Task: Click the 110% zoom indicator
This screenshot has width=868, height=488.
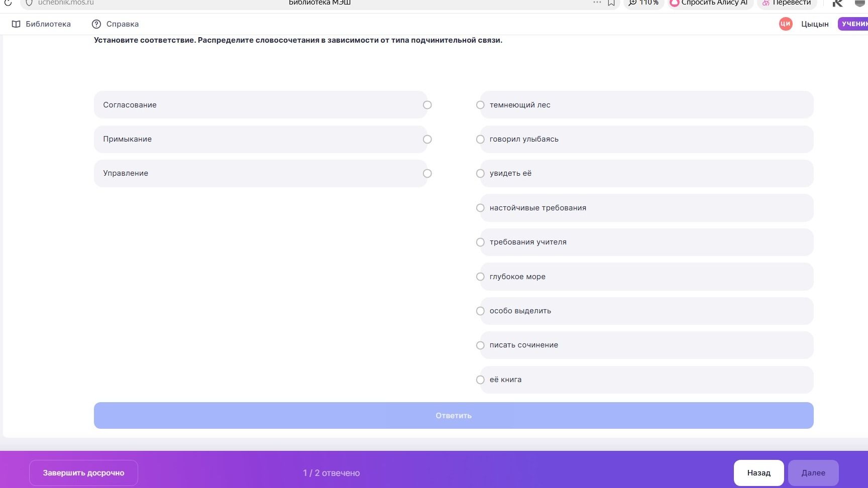Action: tap(643, 3)
